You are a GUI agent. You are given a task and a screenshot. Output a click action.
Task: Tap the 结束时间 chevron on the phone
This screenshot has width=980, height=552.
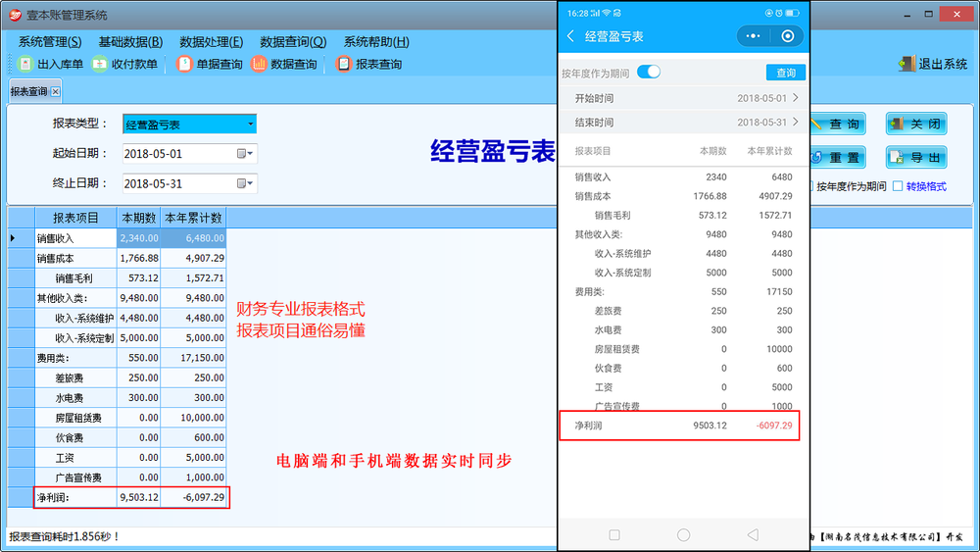coord(796,122)
